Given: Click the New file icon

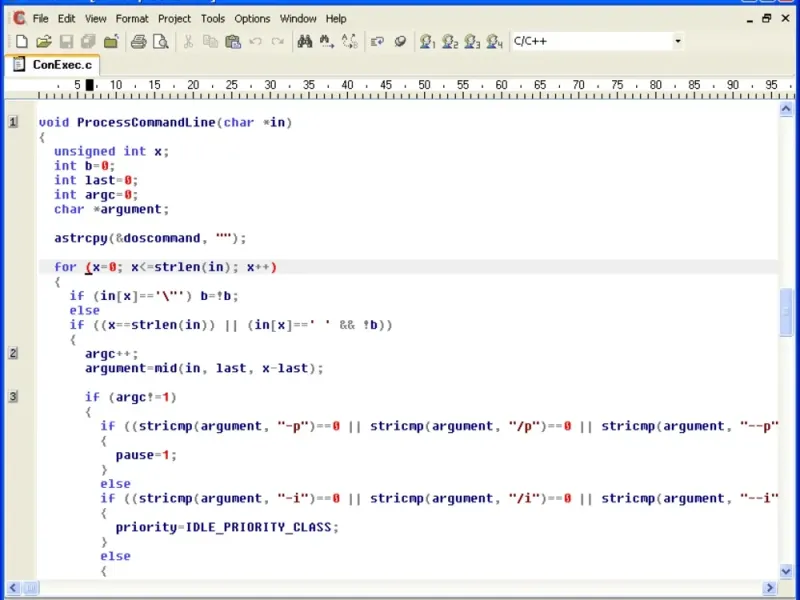Looking at the screenshot, I should [x=21, y=41].
